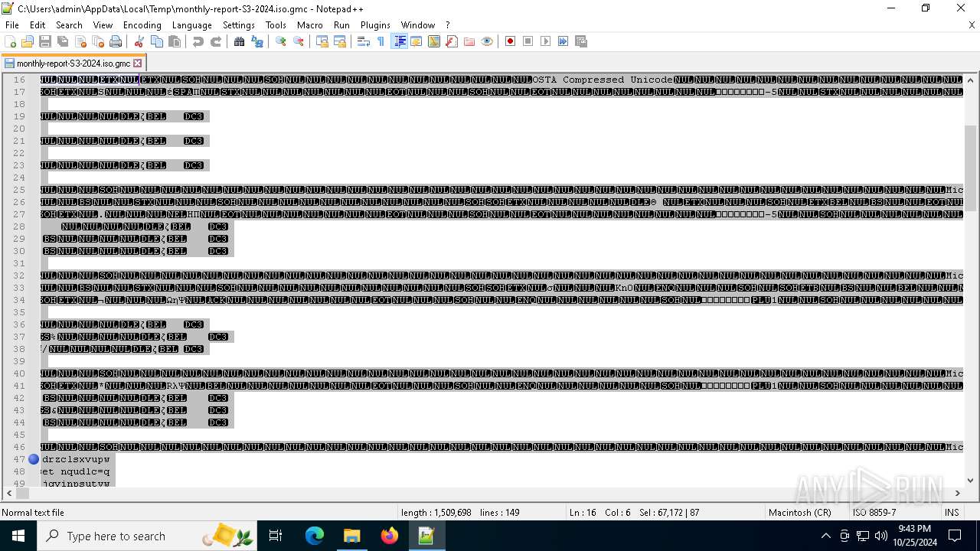Image resolution: width=980 pixels, height=551 pixels.
Task: Open the Document Map icon
Action: (x=434, y=41)
